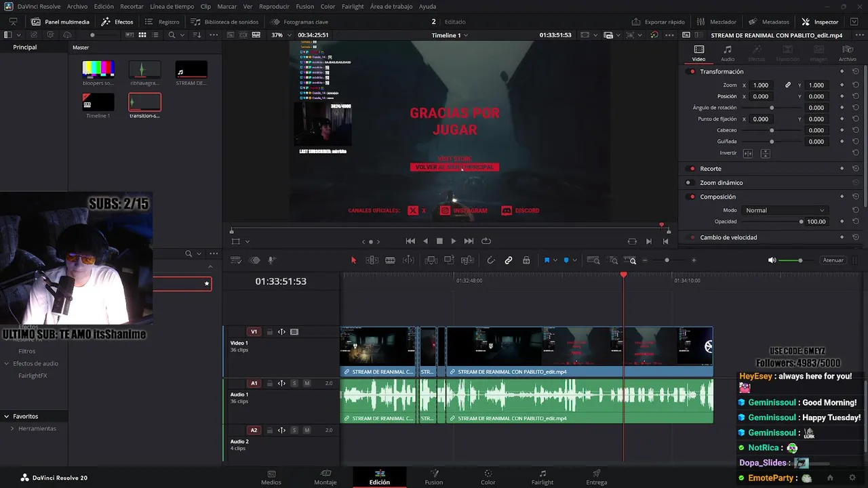Open the Audio tab in Inspector

pos(728,53)
